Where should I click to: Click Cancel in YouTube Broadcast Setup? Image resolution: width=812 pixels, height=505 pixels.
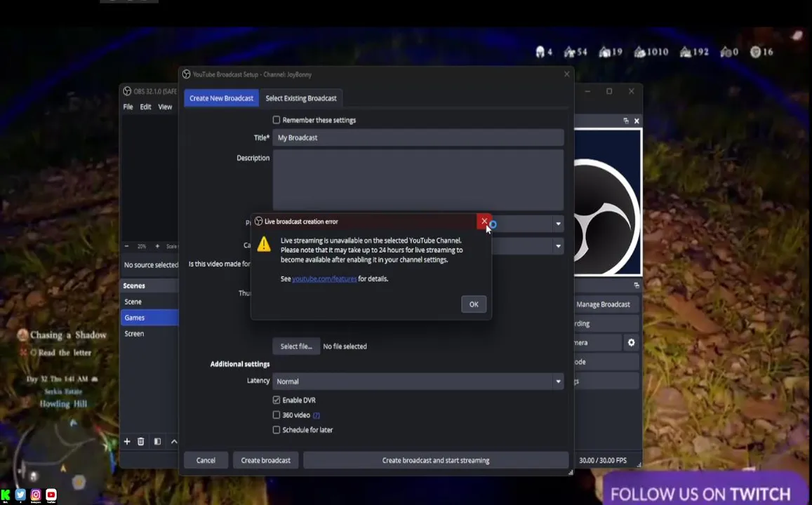coord(206,461)
